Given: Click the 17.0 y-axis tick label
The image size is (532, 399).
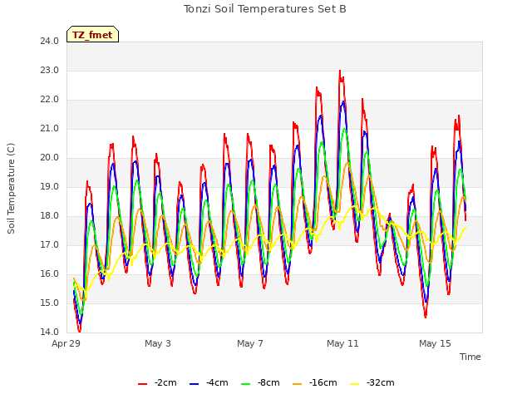Looking at the screenshot, I should 50,245.
